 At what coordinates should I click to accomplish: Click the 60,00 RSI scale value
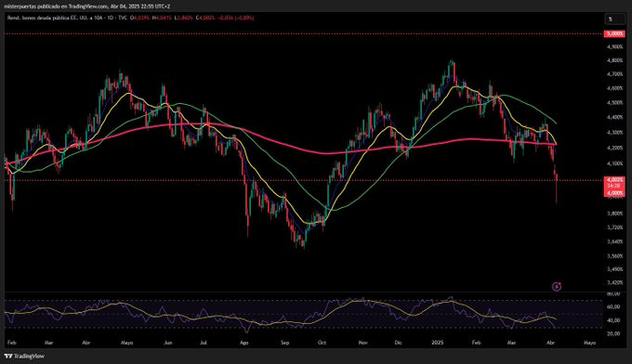click(x=613, y=306)
